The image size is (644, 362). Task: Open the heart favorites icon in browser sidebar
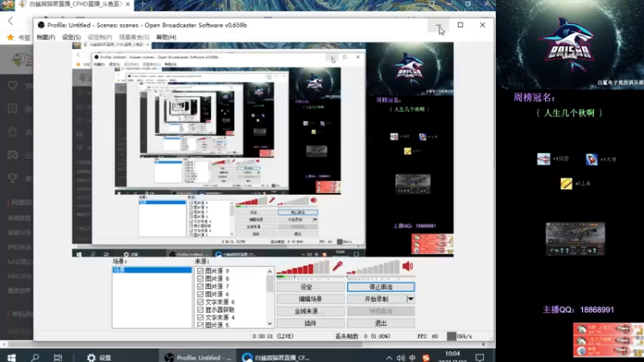click(13, 85)
